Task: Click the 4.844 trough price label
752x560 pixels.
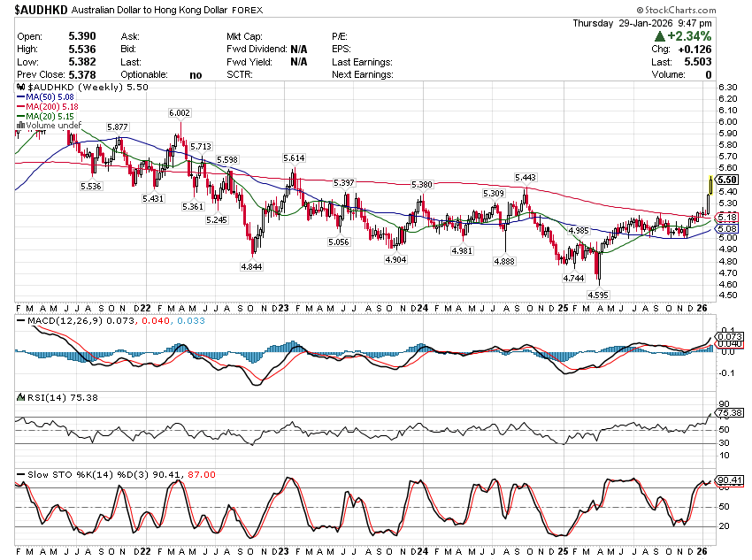Action: [251, 266]
